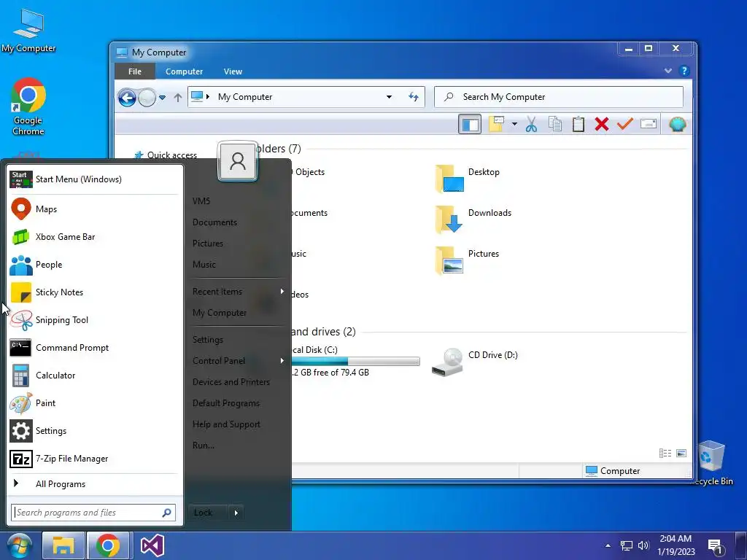Launch 7-Zip File Manager
Image resolution: width=747 pixels, height=560 pixels.
[94, 459]
